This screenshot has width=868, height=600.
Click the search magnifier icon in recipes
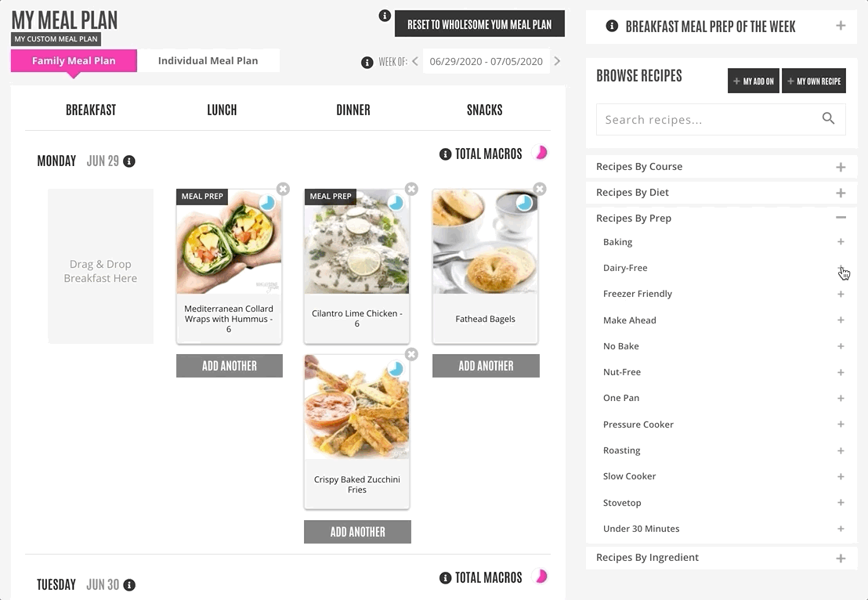click(828, 118)
